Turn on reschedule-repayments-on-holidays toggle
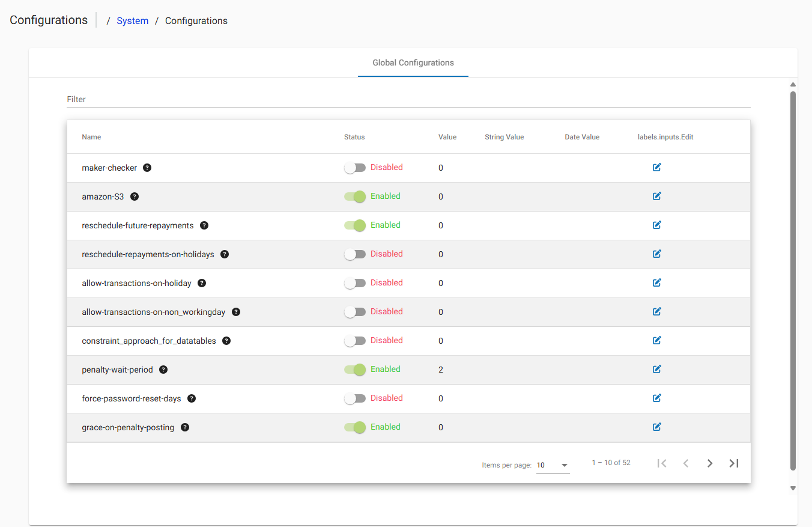Viewport: 812px width, 527px height. 355,254
